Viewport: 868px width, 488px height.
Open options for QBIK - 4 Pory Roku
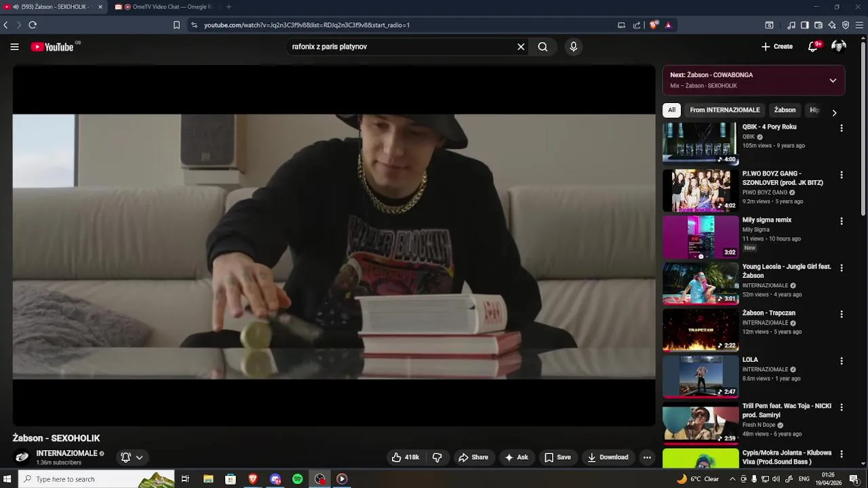[x=842, y=128]
